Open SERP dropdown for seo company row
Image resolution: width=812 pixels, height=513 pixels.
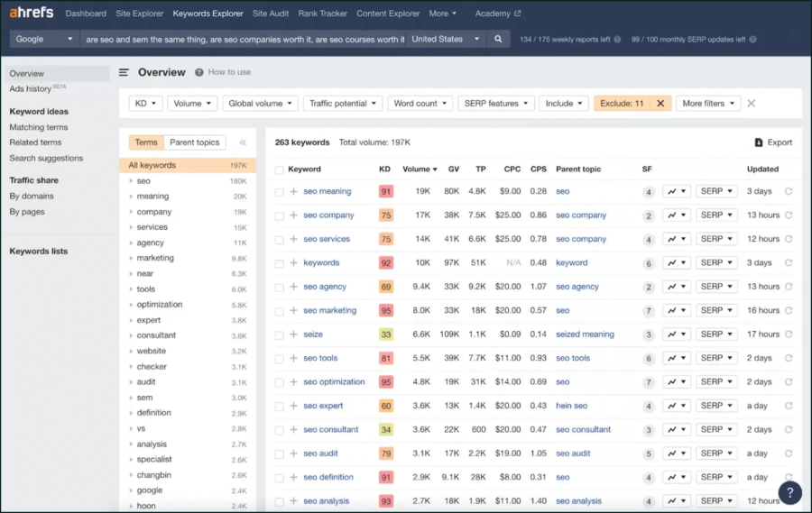coord(716,215)
